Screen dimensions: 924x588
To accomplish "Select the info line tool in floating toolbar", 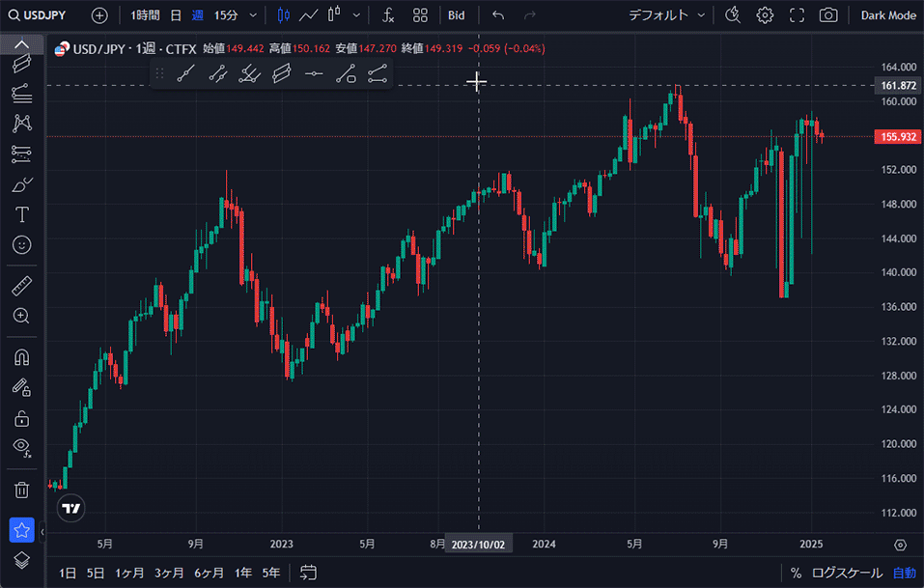I will [378, 74].
